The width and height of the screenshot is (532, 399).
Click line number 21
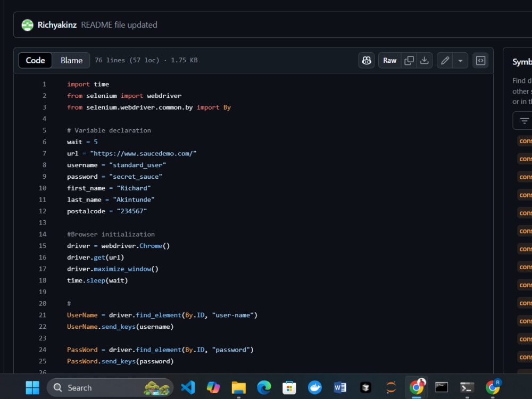pyautogui.click(x=43, y=315)
